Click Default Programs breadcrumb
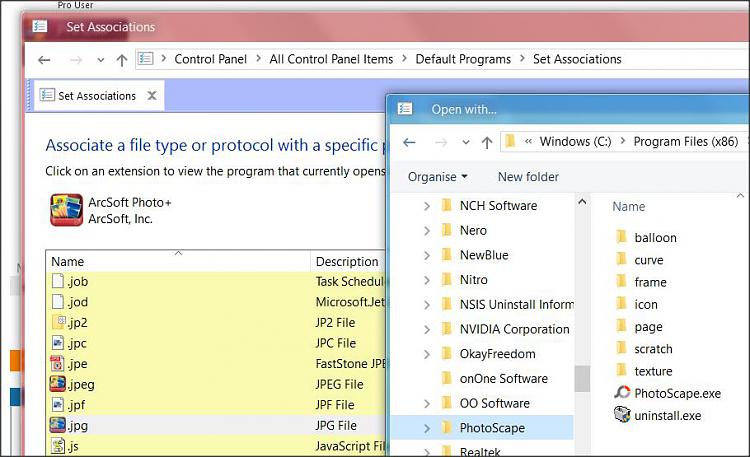 tap(463, 59)
